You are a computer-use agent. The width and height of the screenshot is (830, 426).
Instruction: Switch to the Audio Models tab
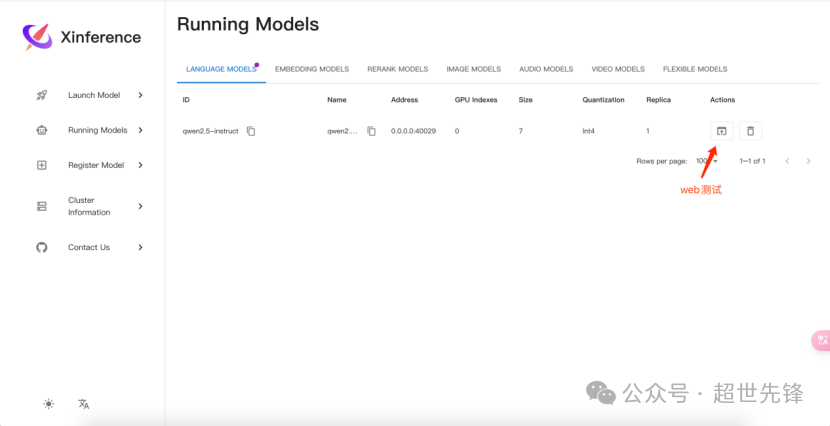pyautogui.click(x=546, y=69)
